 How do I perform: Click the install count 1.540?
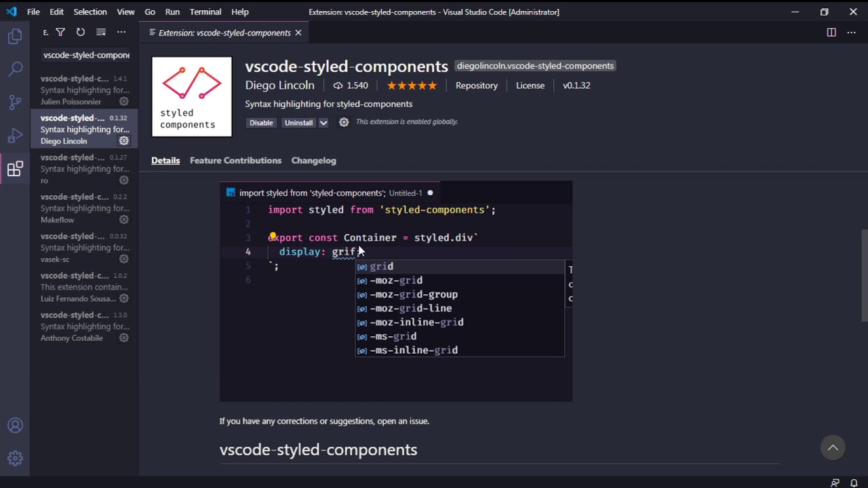(351, 85)
